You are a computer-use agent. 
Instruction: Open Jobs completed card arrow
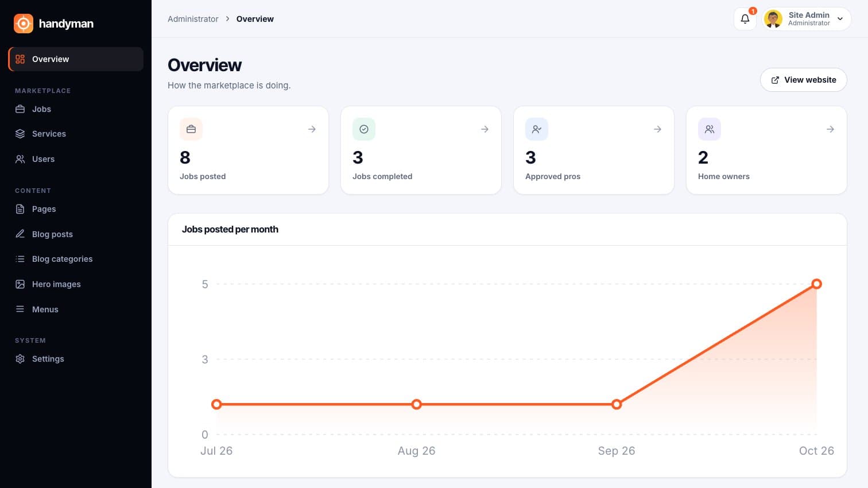point(485,129)
